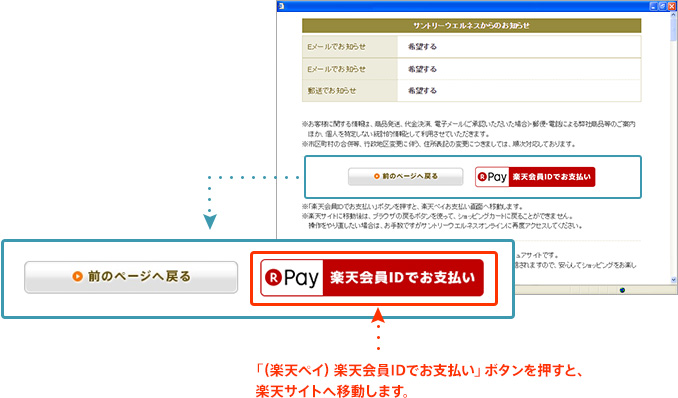This screenshot has width=678, height=398.
Task: Click the orange arrow icon on enlarged 前のページへ戻る
Action: pos(77,276)
